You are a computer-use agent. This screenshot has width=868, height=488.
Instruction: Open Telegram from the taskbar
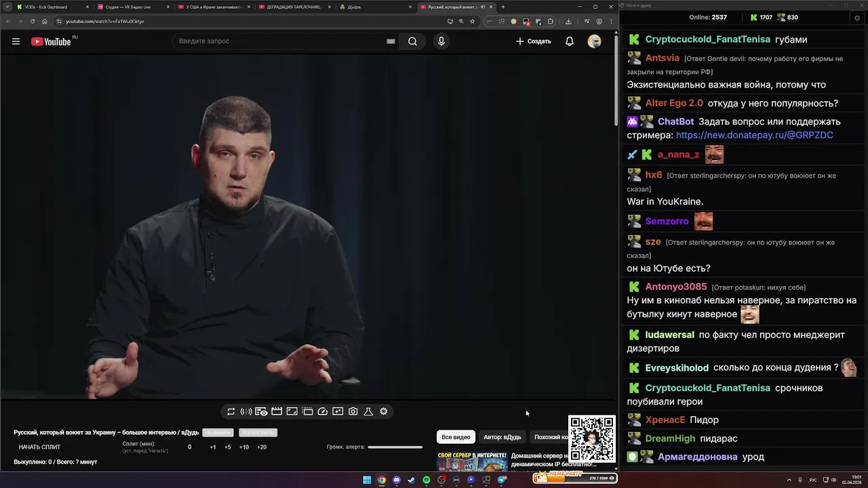502,480
